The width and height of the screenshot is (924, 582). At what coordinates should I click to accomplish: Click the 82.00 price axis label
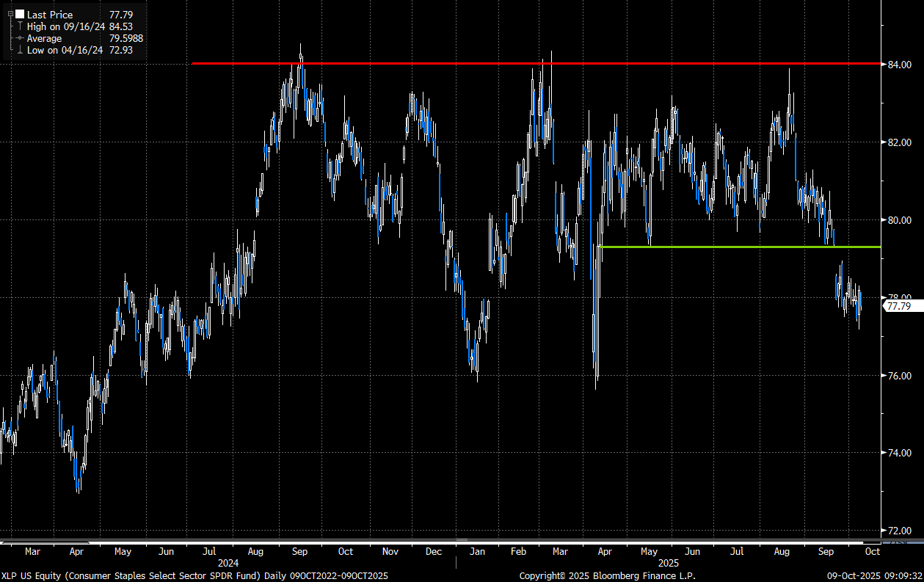click(x=899, y=142)
